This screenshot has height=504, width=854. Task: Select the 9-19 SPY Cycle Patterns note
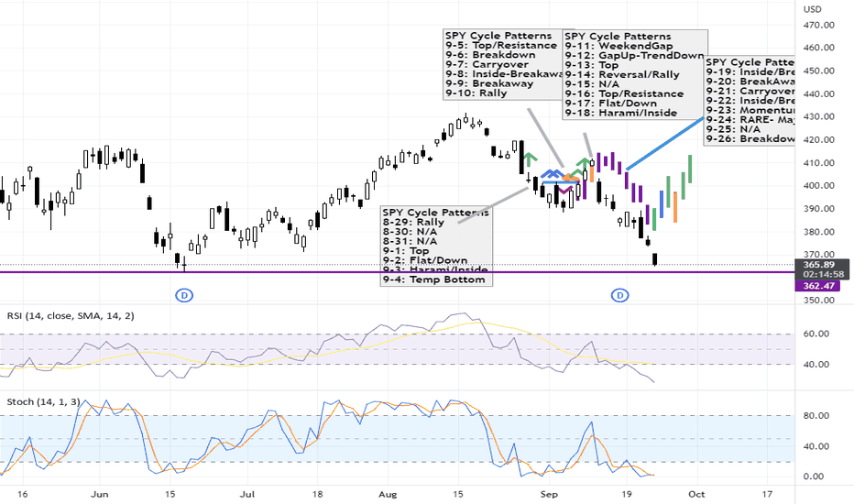pyautogui.click(x=750, y=100)
